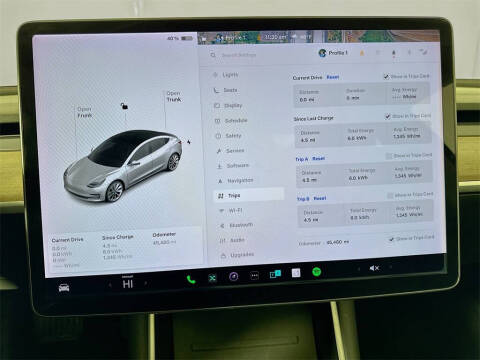480x360 pixels.
Task: Open the Profile 1 driver profile
Action: pyautogui.click(x=333, y=53)
